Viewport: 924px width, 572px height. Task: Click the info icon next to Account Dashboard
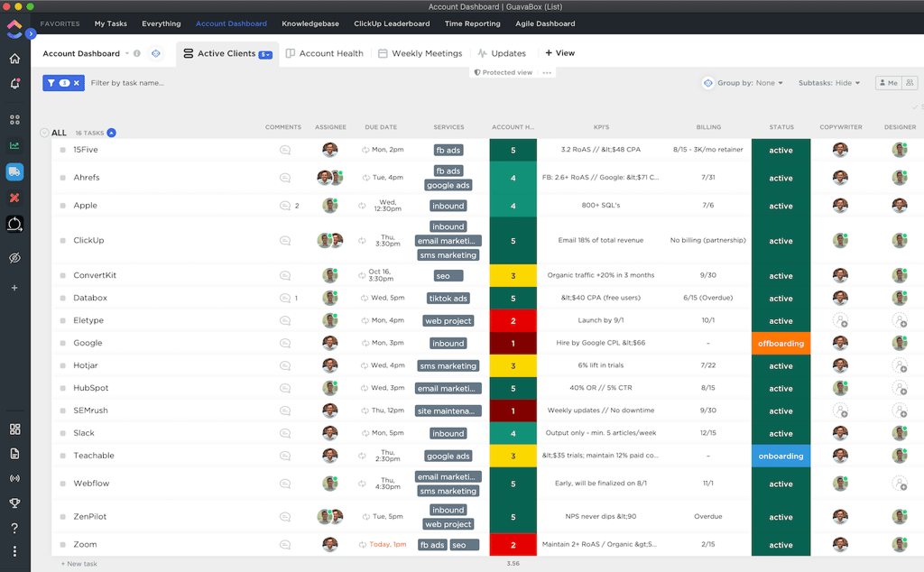pyautogui.click(x=137, y=53)
